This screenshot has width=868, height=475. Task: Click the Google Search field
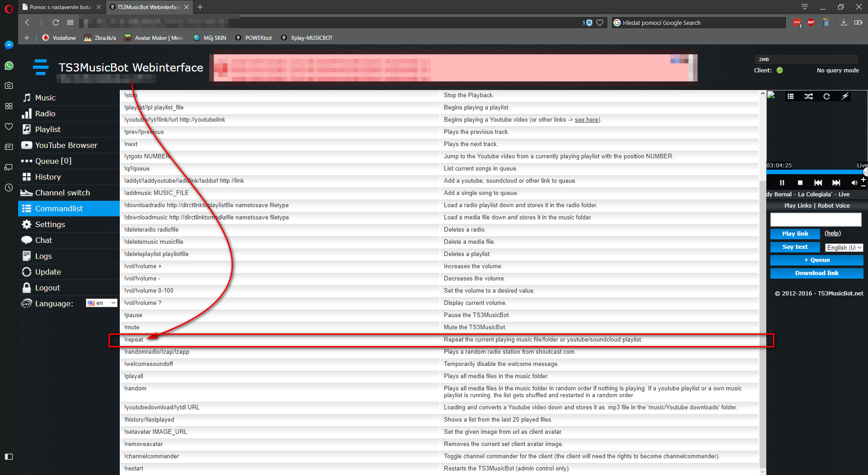pyautogui.click(x=699, y=23)
